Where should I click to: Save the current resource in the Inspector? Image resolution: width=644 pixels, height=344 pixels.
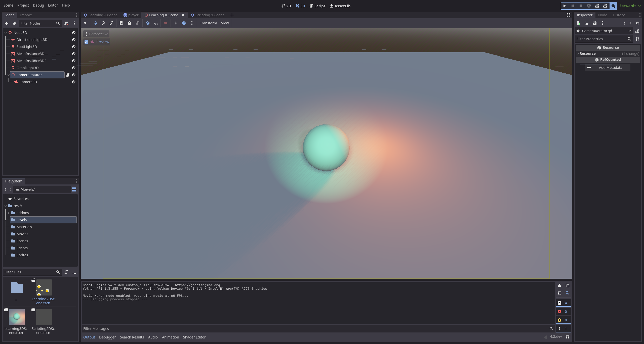pyautogui.click(x=594, y=23)
